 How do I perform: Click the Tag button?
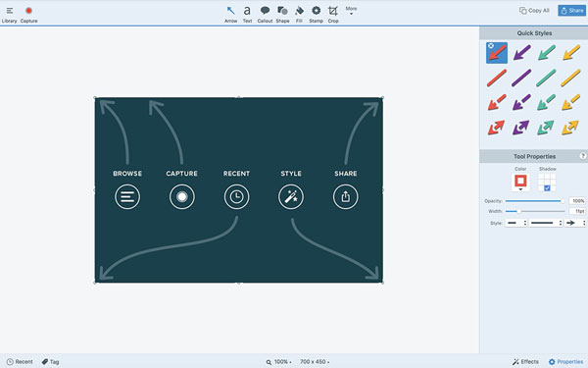[50, 361]
